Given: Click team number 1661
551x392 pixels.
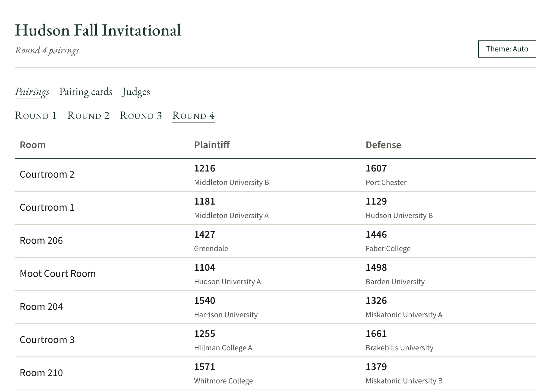Looking at the screenshot, I should [x=376, y=334].
